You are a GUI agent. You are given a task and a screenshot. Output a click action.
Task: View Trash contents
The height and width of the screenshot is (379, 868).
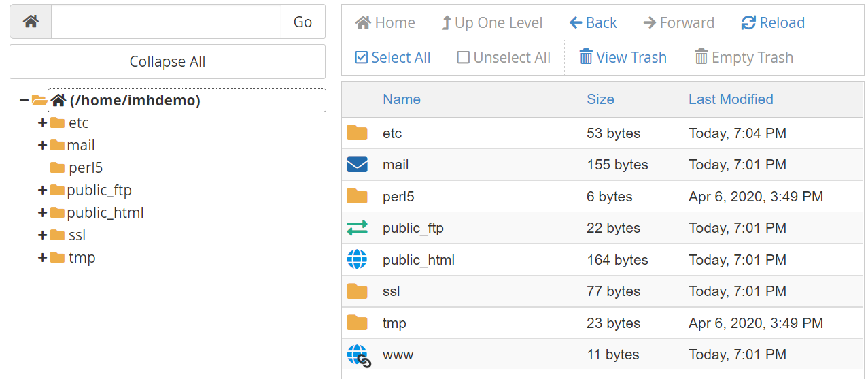tap(623, 57)
